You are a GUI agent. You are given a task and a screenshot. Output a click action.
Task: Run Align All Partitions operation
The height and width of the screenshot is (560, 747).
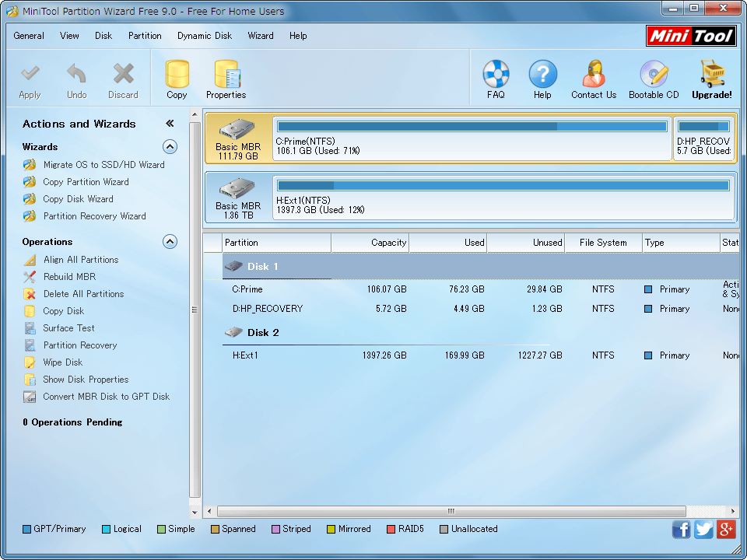point(81,260)
